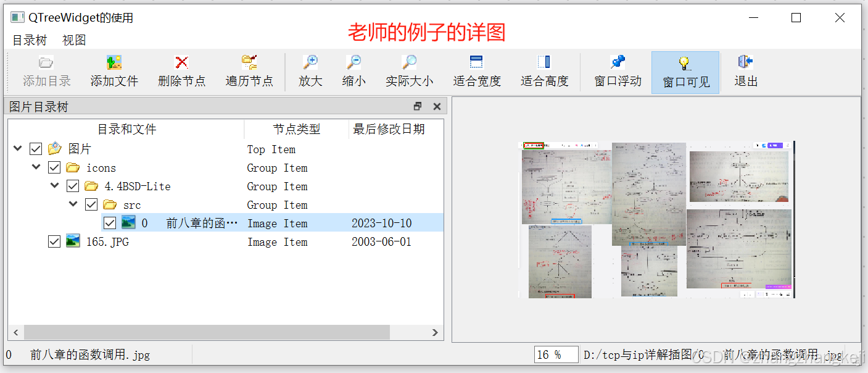Image resolution: width=868 pixels, height=373 pixels.
Task: Open the 视图 menu
Action: pyautogui.click(x=73, y=40)
